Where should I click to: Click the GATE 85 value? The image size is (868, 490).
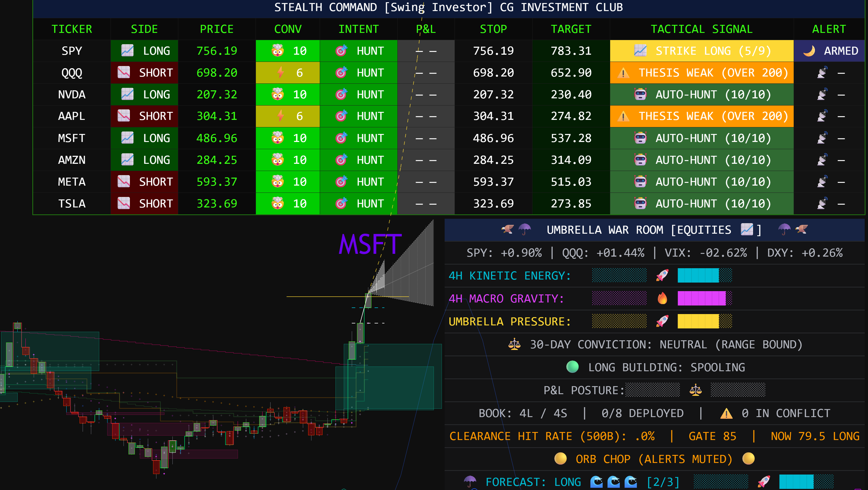712,436
